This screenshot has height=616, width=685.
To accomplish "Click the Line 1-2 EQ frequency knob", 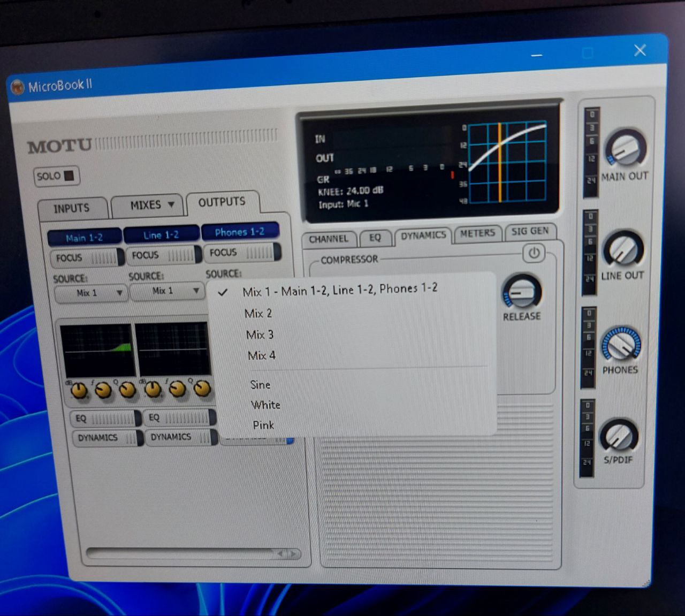I will (x=178, y=389).
